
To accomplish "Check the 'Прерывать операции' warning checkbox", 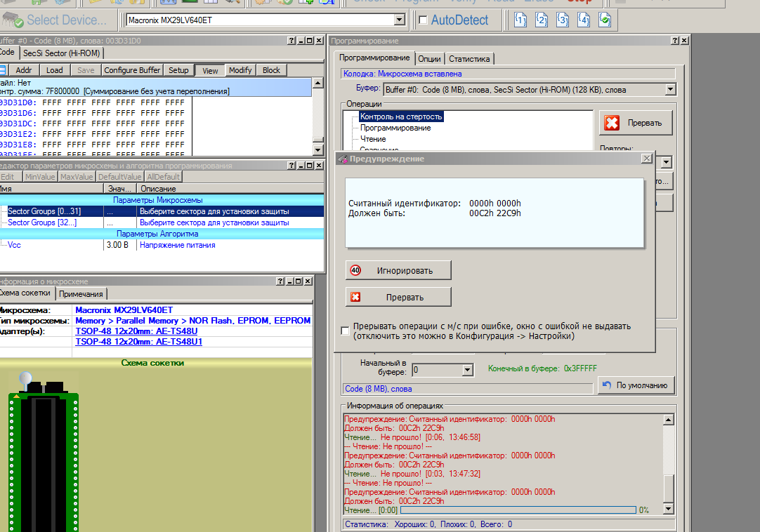I will click(345, 331).
